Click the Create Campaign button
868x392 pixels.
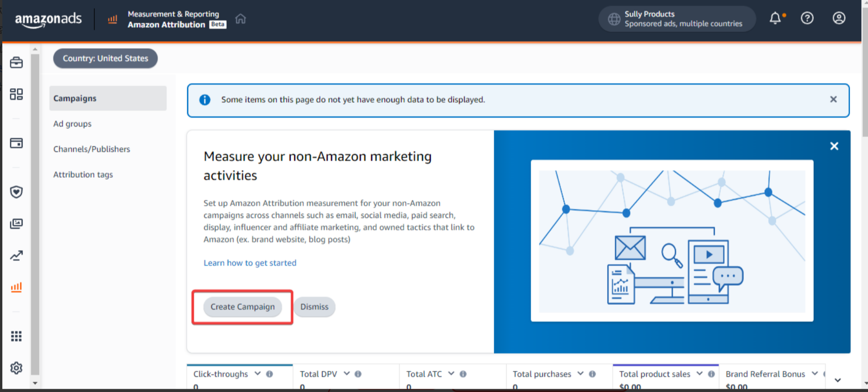tap(242, 307)
